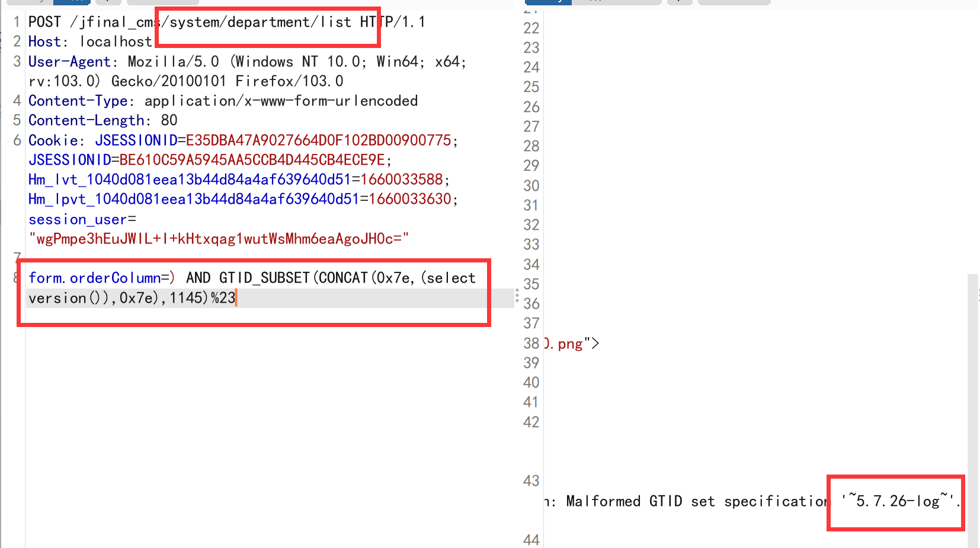Click the .png"> text on response line 38

click(x=571, y=344)
